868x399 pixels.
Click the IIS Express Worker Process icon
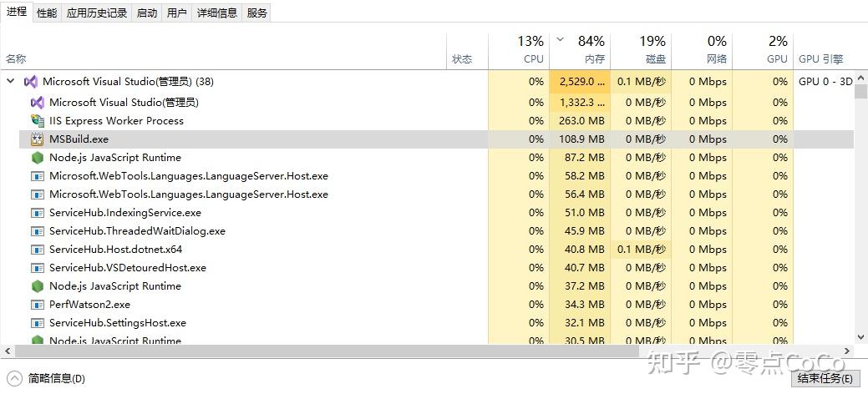click(x=37, y=121)
